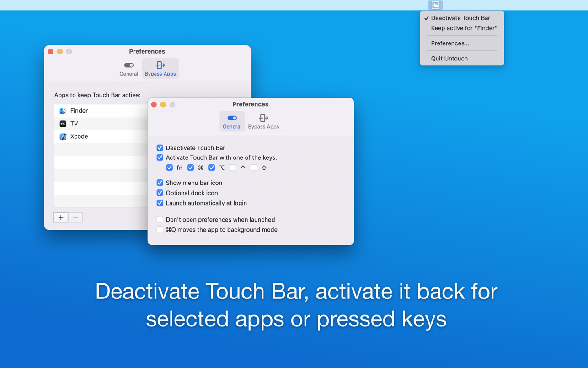Click the TV app icon in list

[63, 124]
